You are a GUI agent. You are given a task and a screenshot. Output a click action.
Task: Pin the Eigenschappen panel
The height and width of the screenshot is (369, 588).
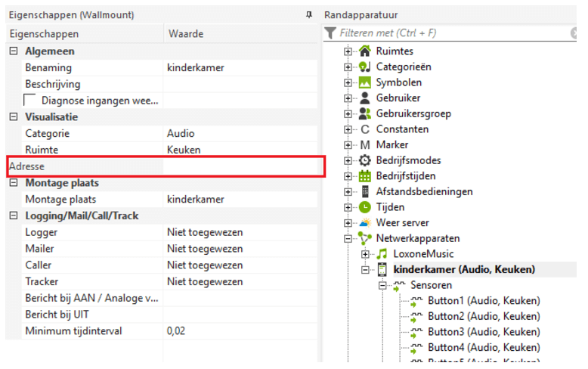308,14
